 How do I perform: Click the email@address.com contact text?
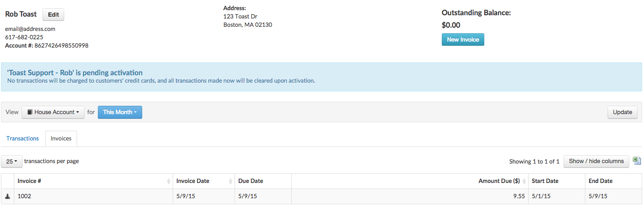[x=30, y=29]
